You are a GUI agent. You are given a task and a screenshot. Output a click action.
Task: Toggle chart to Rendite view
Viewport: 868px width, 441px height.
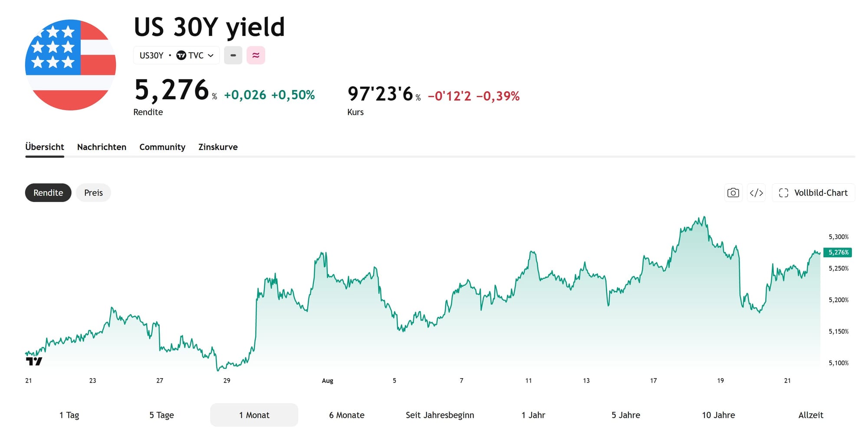tap(48, 193)
